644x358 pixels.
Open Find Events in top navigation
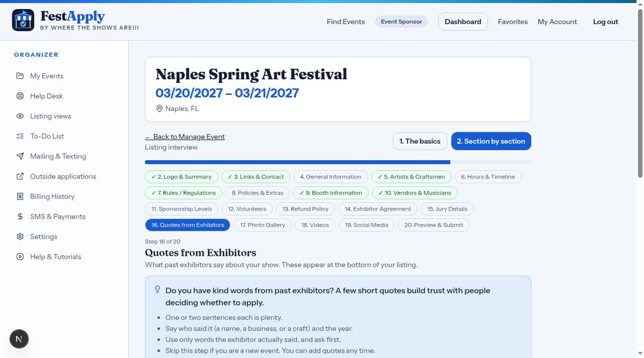pos(346,22)
